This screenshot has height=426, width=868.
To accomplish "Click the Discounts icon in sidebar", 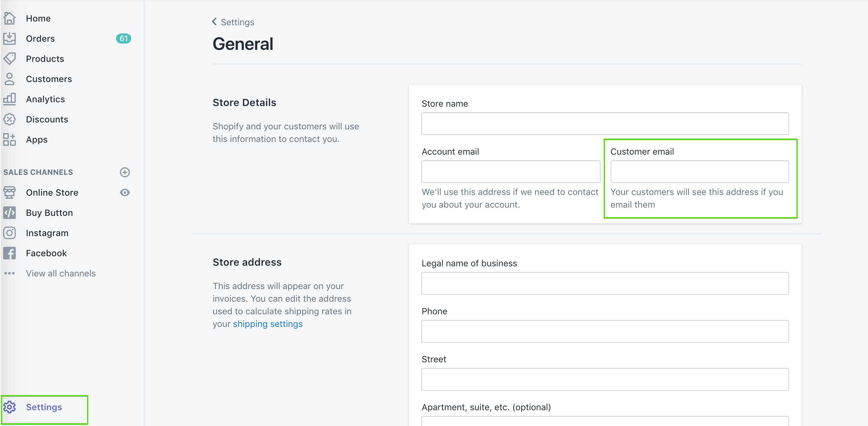I will [10, 119].
